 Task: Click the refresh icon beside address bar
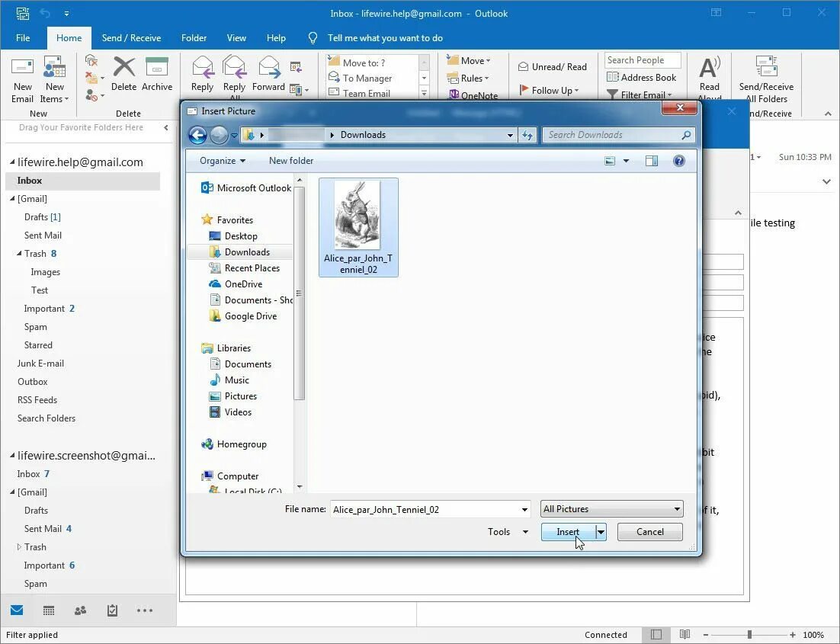pyautogui.click(x=527, y=135)
